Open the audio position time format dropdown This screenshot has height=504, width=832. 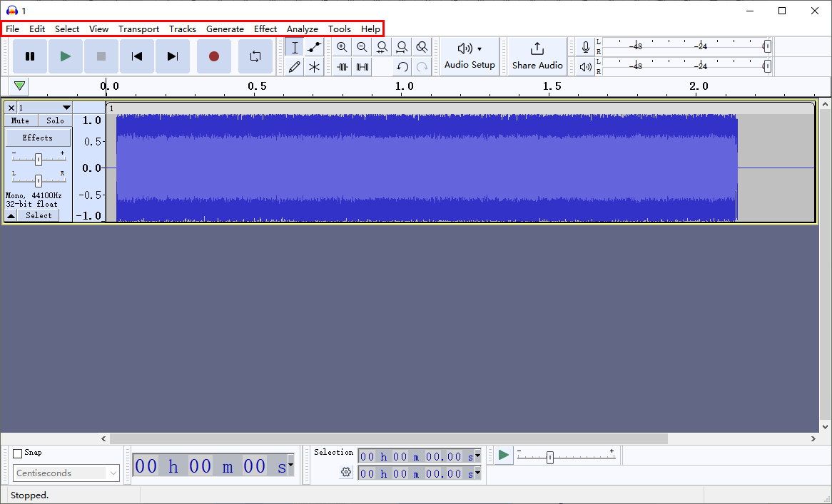290,466
